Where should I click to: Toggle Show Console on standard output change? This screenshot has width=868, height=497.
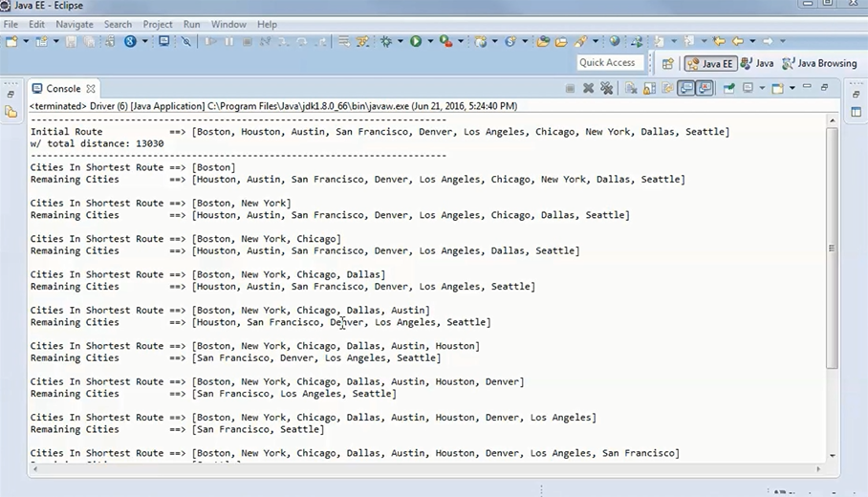686,88
